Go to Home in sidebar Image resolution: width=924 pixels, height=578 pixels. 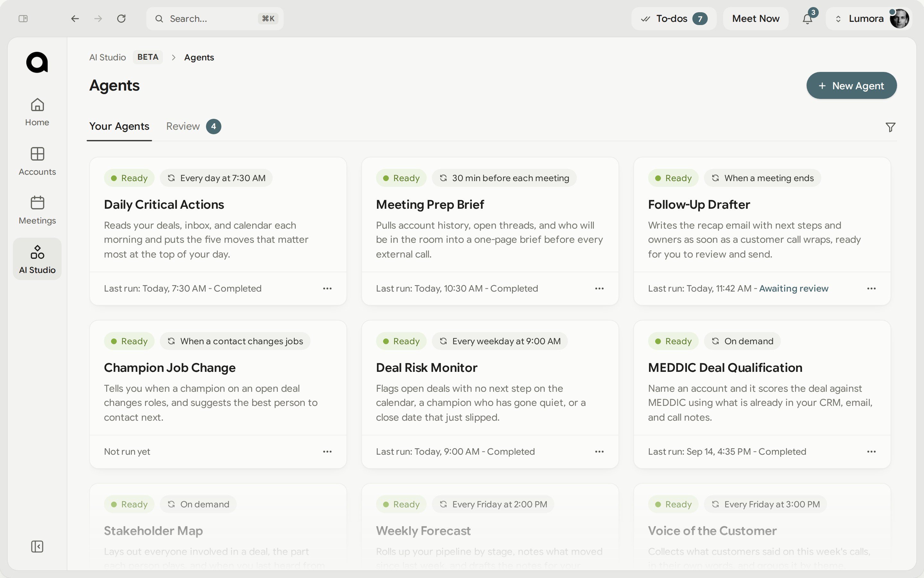click(37, 112)
